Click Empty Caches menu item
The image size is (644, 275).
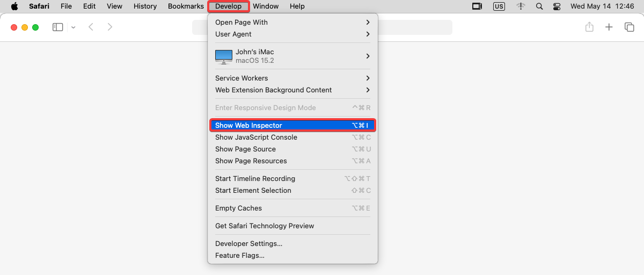pos(292,208)
